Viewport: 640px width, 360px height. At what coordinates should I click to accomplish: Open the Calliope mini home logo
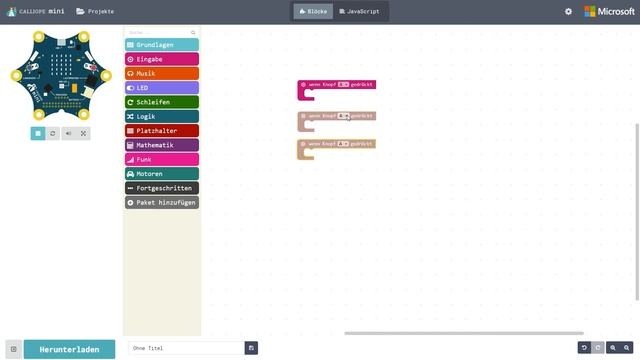(36, 11)
